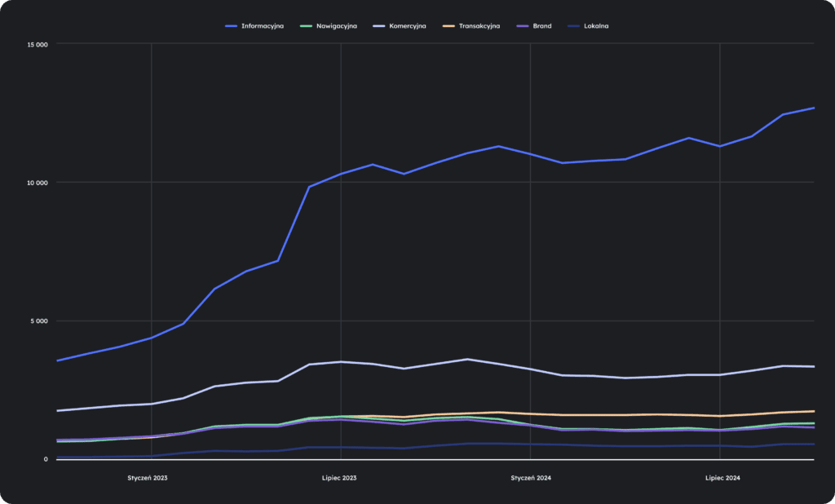Click the 5 000 y-axis value
This screenshot has height=504, width=835.
point(39,321)
